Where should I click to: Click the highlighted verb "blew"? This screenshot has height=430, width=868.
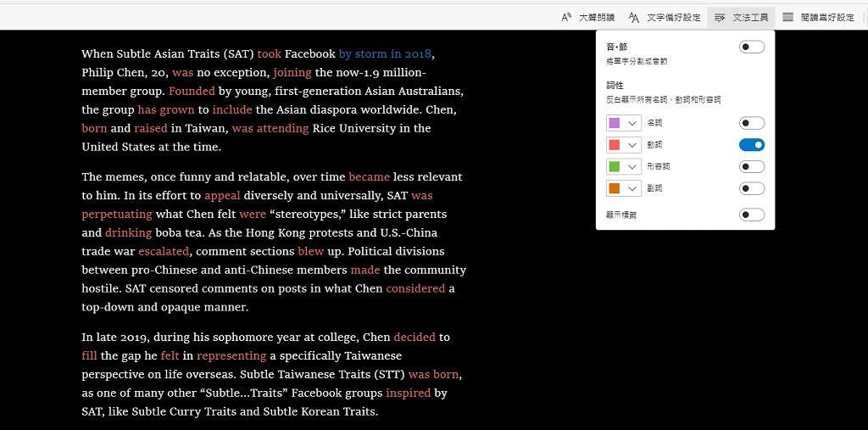coord(310,252)
